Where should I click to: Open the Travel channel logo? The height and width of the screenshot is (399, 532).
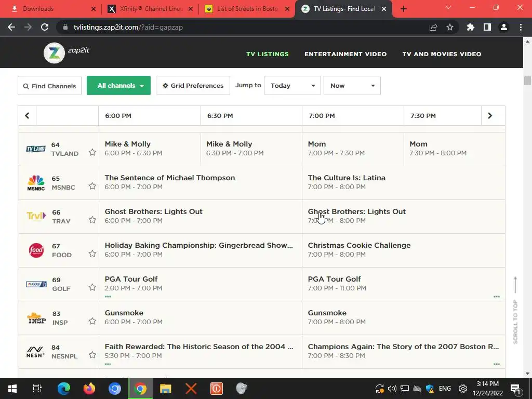[36, 216]
